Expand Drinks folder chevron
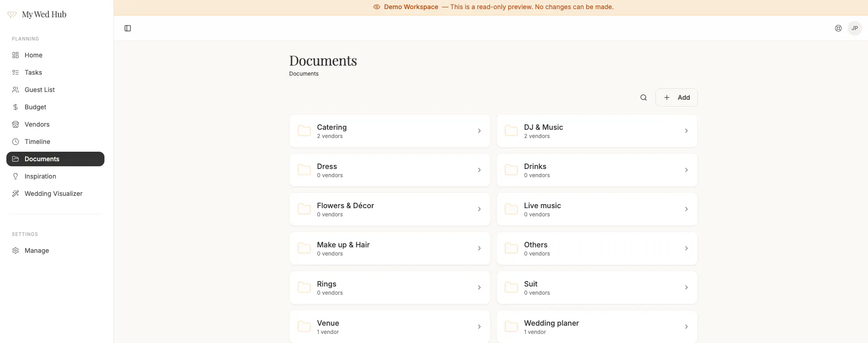This screenshot has width=868, height=343. pyautogui.click(x=686, y=170)
